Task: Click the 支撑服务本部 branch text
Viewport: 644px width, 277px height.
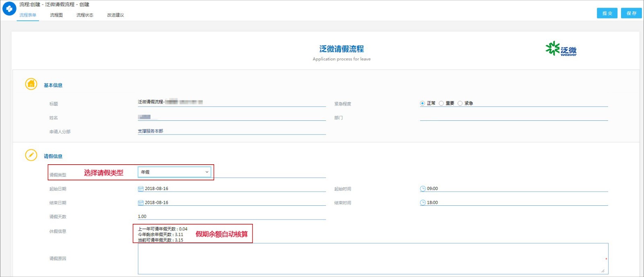Action: [x=151, y=131]
